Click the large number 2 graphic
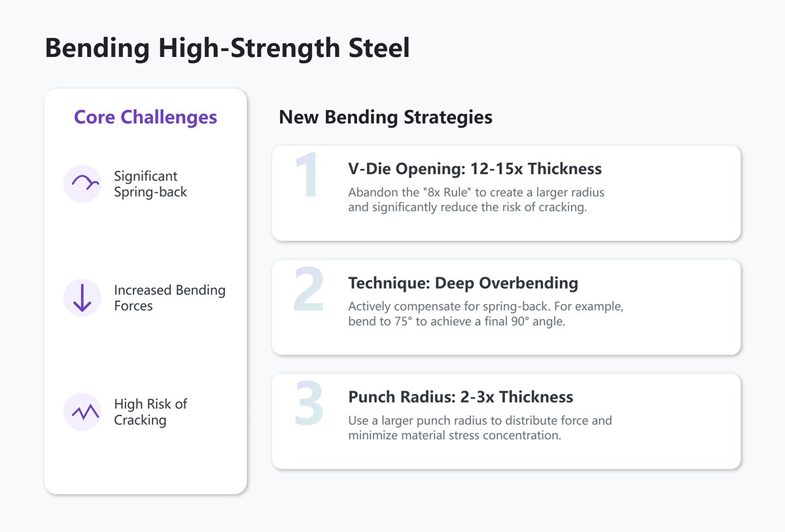The width and height of the screenshot is (785, 532). 309,289
